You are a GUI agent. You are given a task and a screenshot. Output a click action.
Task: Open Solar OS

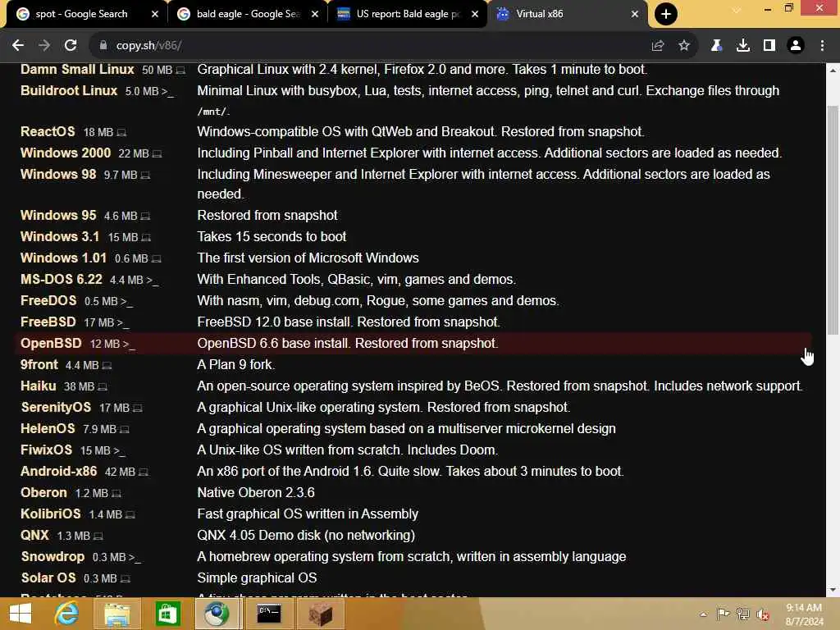click(x=48, y=578)
